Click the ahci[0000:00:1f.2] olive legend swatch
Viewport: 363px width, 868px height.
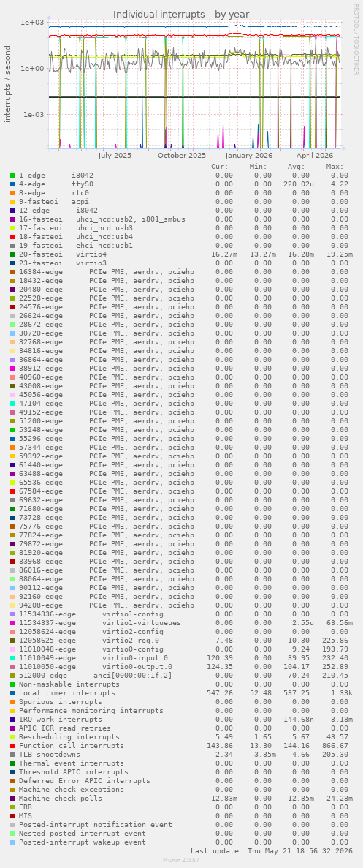(x=12, y=676)
